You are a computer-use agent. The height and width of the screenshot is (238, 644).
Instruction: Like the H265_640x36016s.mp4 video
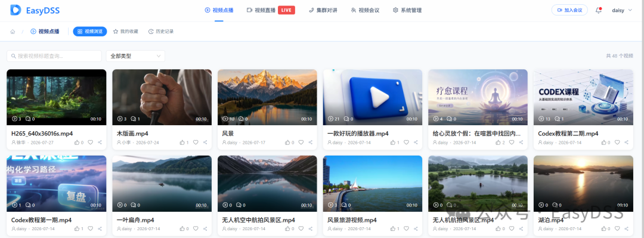tap(77, 142)
